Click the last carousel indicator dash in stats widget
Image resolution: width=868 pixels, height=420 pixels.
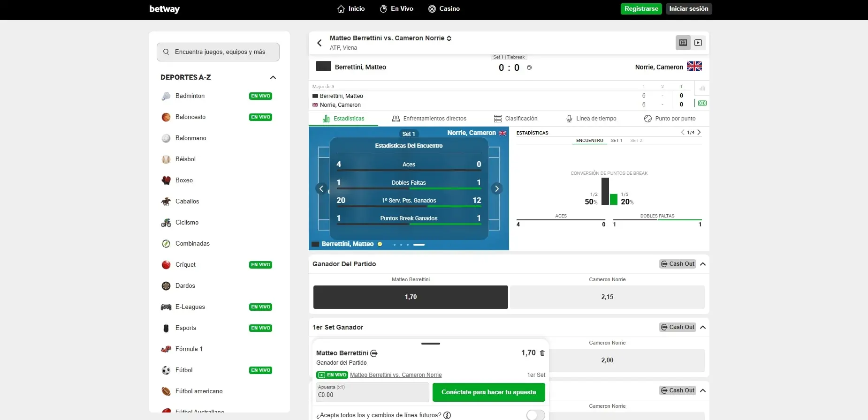[419, 245]
